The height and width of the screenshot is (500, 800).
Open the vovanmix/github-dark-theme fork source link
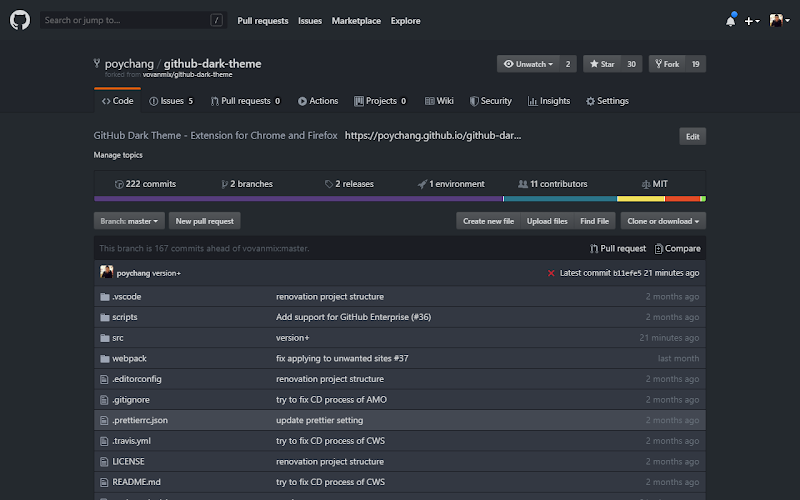pos(187,74)
